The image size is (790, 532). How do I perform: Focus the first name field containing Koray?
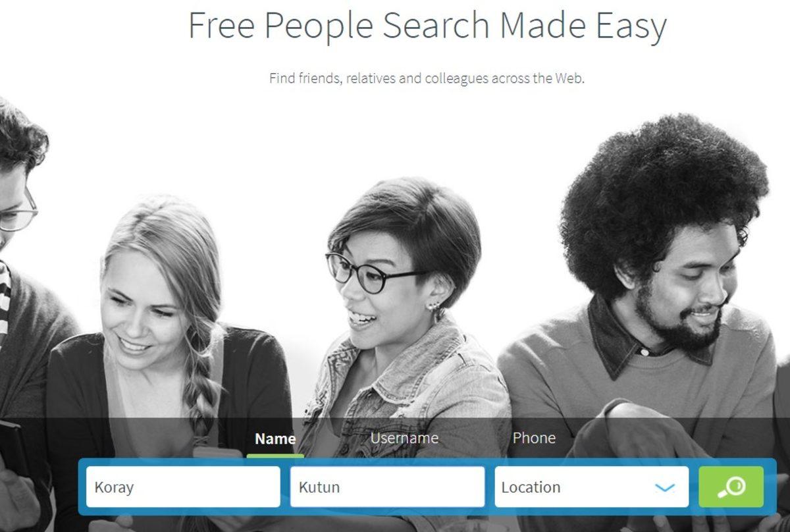point(183,487)
